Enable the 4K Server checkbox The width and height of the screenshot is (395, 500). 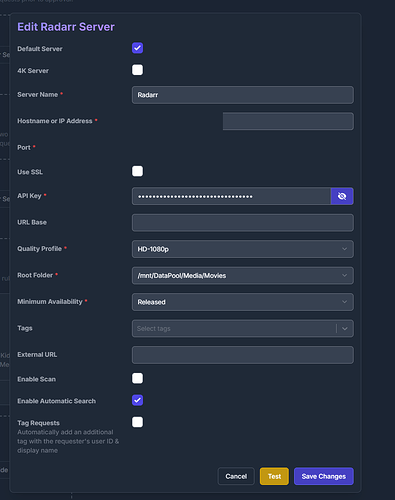[x=137, y=70]
